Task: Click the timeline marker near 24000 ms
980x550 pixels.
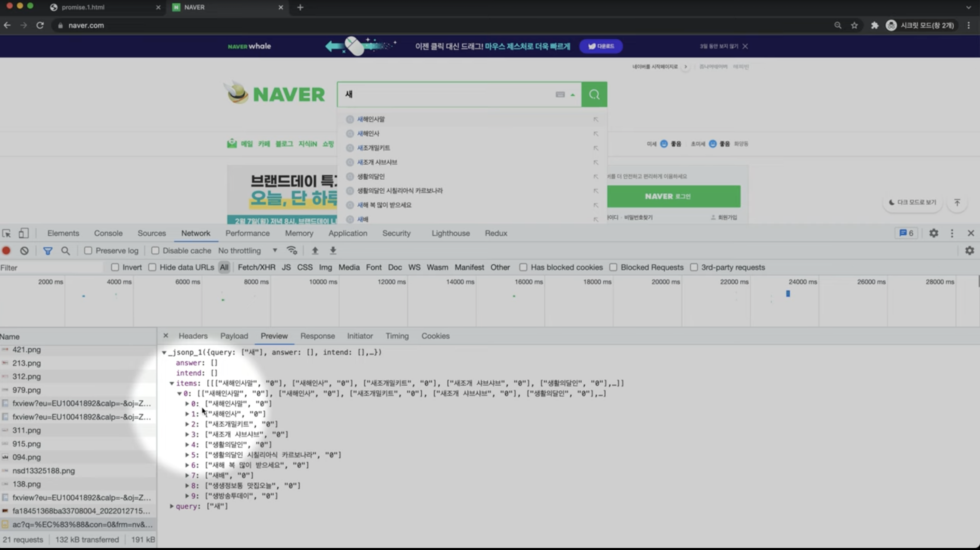Action: [x=788, y=294]
